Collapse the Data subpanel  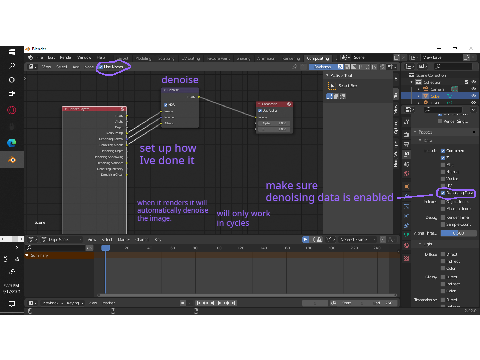(x=420, y=140)
